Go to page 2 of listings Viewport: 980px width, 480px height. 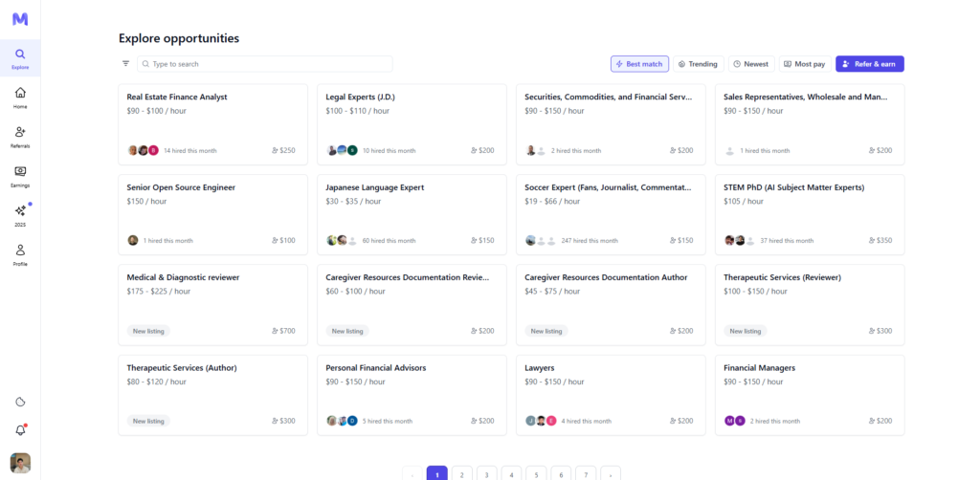tap(461, 473)
